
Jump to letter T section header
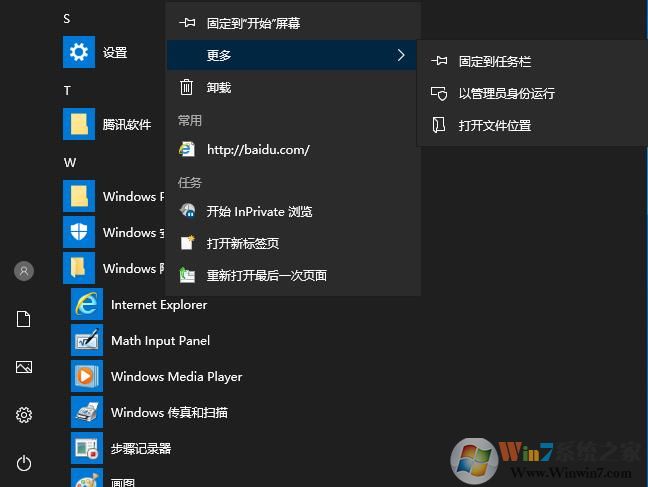67,91
